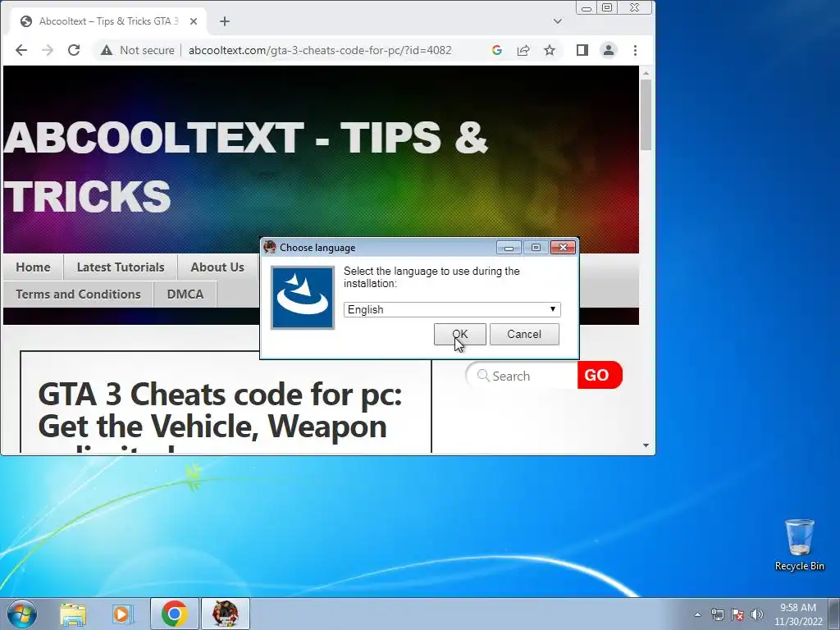Click the page vertical scrollbar thumb
Viewport: 840px width, 630px height.
646,115
